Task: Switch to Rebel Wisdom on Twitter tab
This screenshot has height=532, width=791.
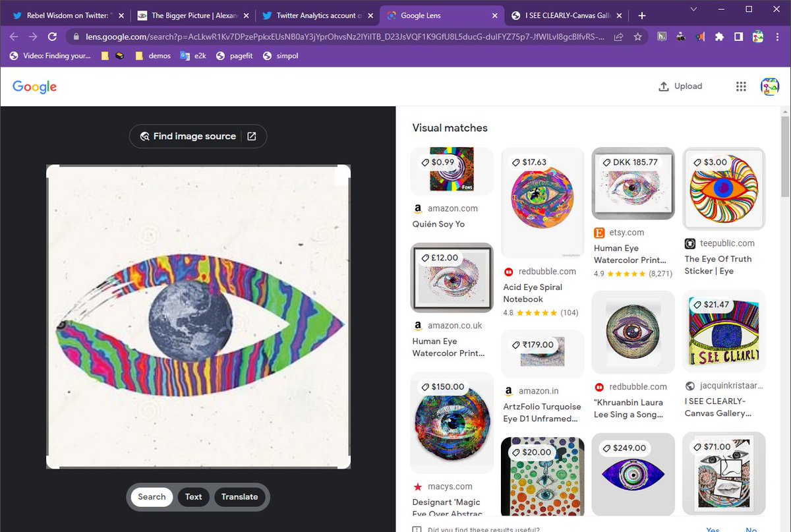Action: coord(69,16)
